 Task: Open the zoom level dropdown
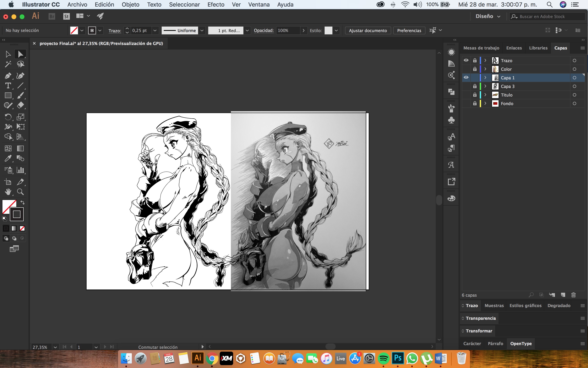(55, 347)
